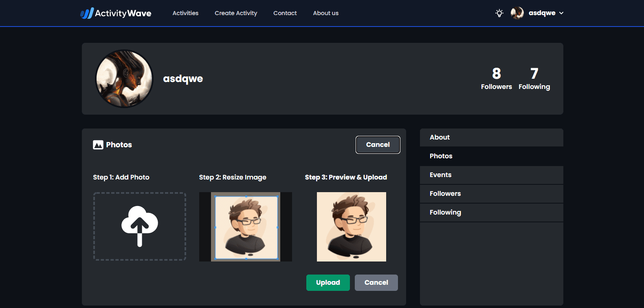This screenshot has height=308, width=644.
Task: Click the small avatar in the navbar
Action: point(517,13)
